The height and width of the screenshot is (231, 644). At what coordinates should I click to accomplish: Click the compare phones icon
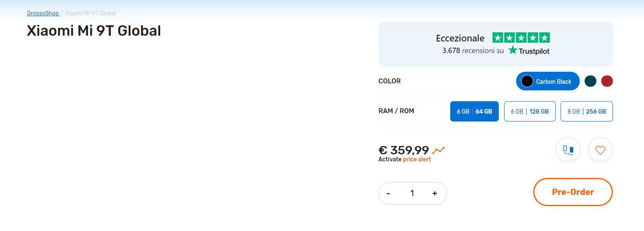pos(568,150)
